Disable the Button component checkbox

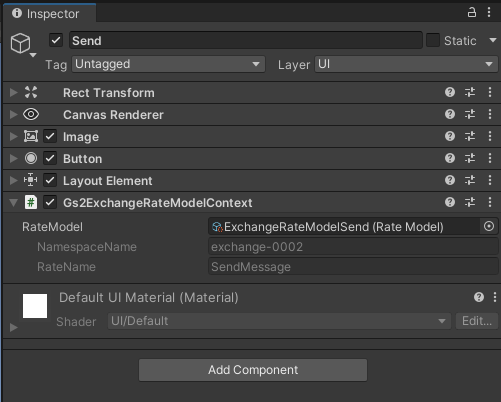click(50, 158)
